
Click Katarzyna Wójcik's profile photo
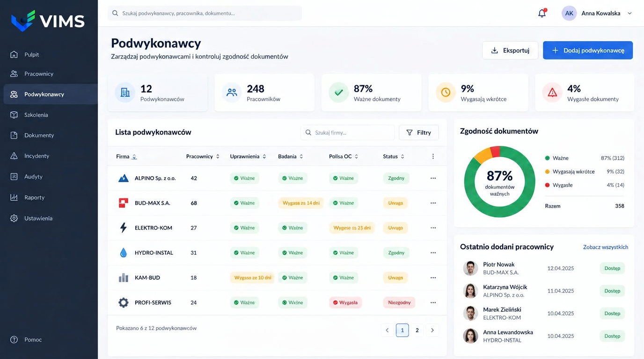tap(470, 291)
